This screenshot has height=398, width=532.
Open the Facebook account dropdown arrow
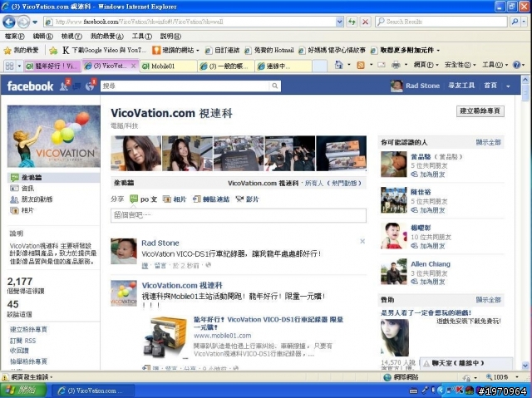click(x=508, y=86)
